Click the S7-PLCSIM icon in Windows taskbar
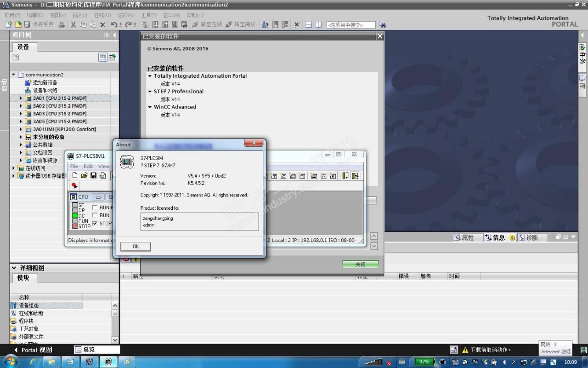Viewport: 588px width, 368px height. click(x=108, y=362)
